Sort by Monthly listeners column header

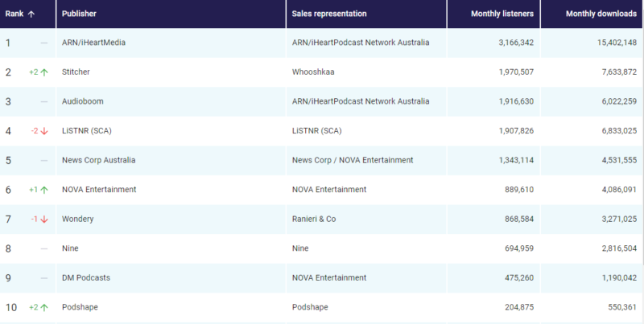502,14
